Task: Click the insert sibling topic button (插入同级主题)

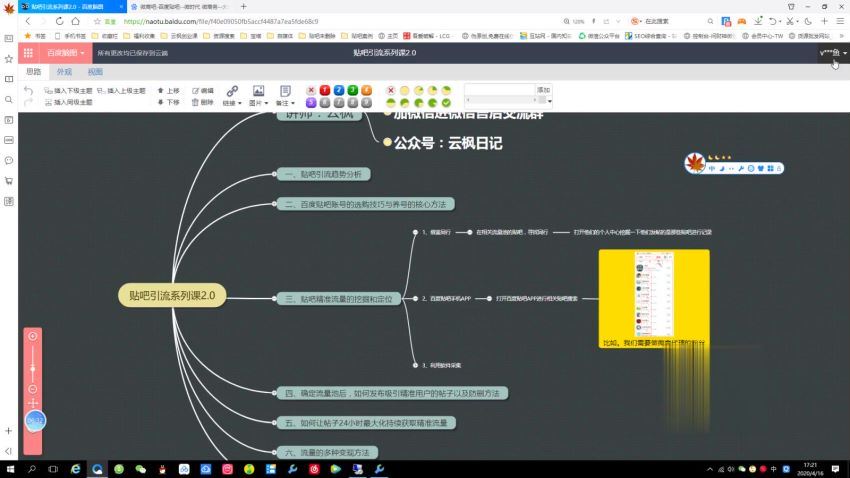Action: [68, 102]
